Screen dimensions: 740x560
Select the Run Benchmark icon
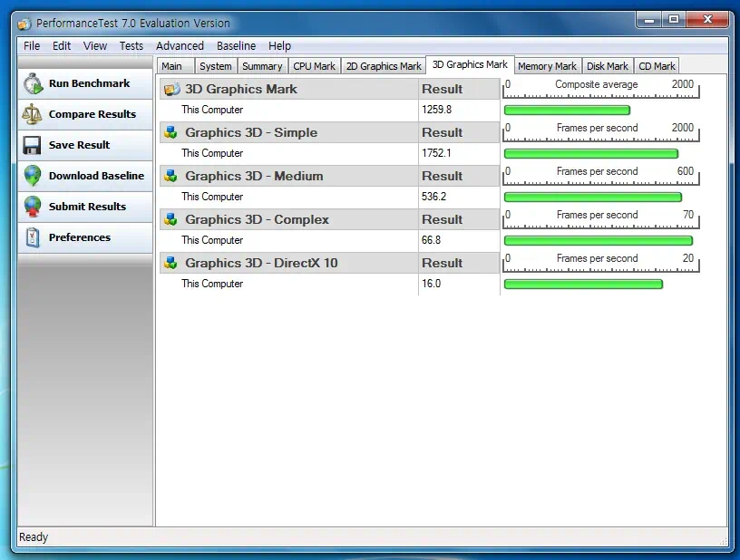(32, 83)
